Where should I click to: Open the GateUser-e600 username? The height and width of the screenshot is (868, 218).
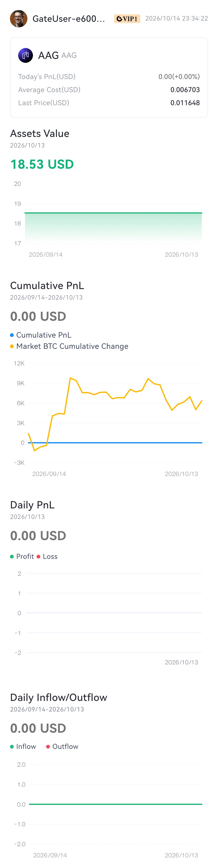click(x=69, y=18)
